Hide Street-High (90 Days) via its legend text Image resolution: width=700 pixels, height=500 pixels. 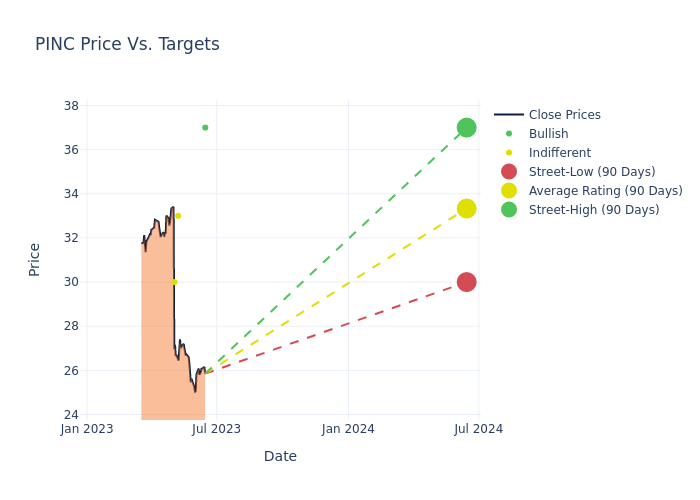click(593, 210)
